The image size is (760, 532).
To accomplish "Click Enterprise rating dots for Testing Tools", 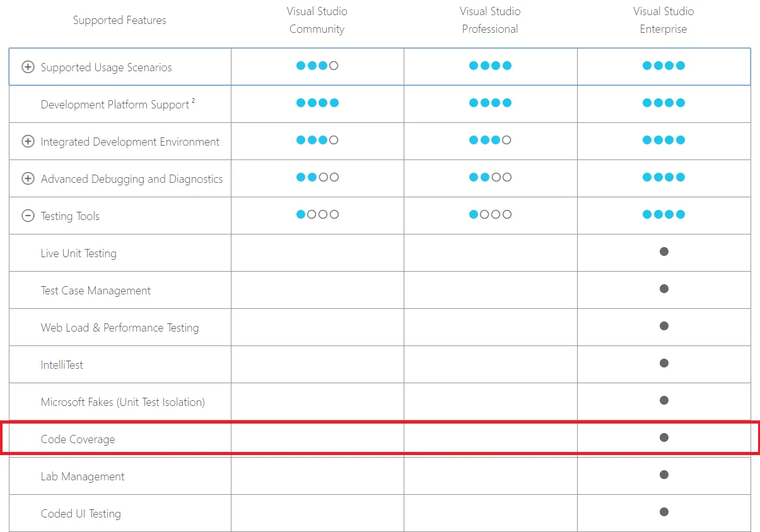I will (664, 214).
